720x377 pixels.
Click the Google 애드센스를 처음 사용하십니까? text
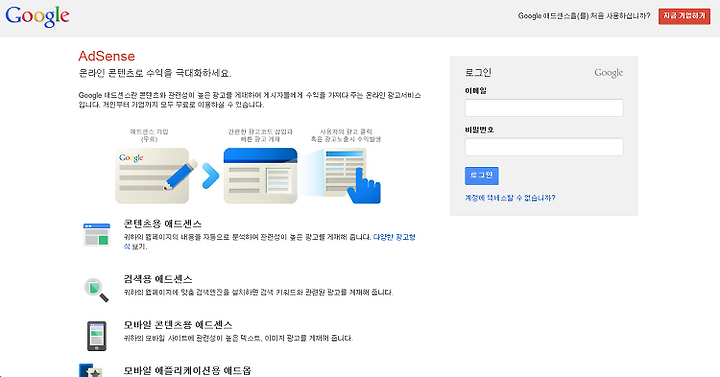pos(584,16)
